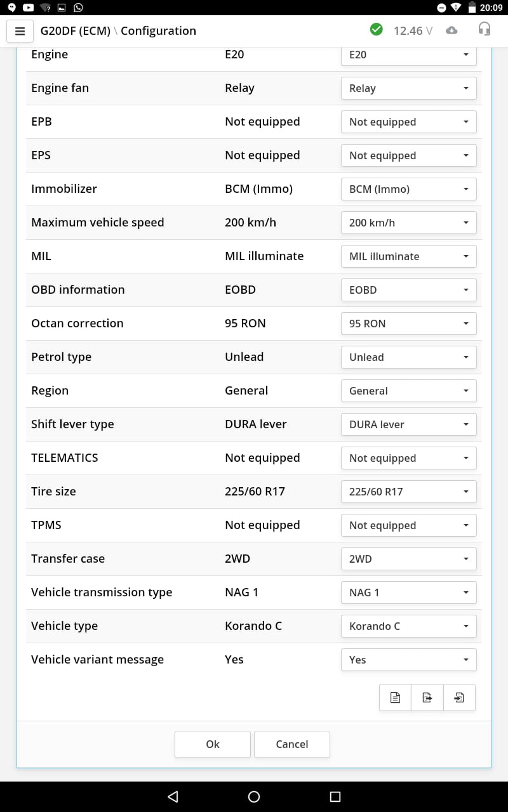Select the G20DF (ECM) Configuration breadcrumb
This screenshot has width=508, height=812.
tap(117, 31)
